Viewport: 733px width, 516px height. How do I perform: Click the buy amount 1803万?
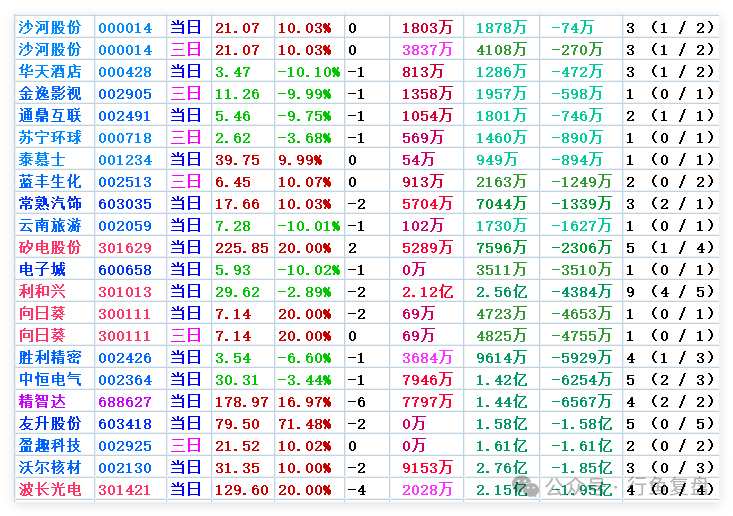pos(427,28)
